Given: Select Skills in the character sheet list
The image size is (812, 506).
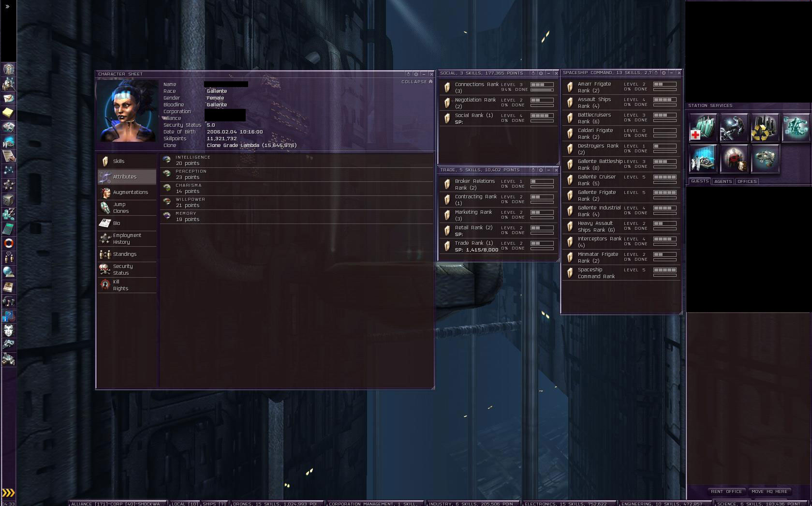Looking at the screenshot, I should click(127, 161).
